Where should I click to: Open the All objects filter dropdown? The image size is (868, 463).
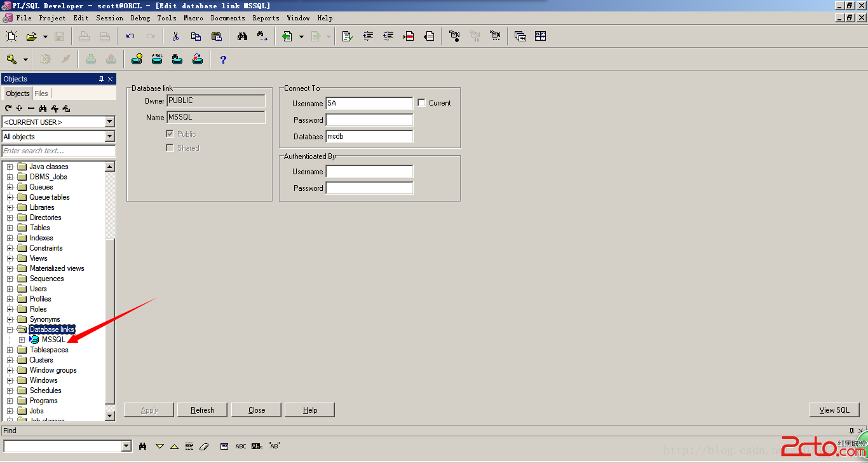pyautogui.click(x=110, y=136)
